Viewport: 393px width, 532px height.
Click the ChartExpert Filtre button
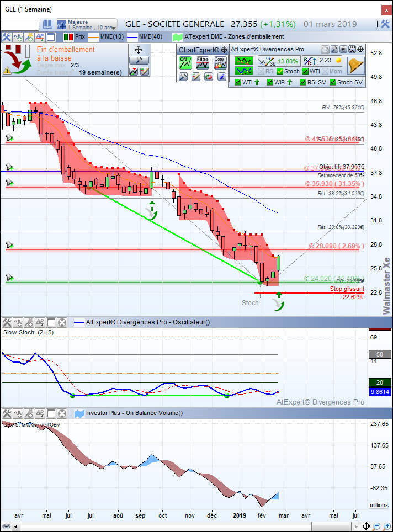[203, 63]
